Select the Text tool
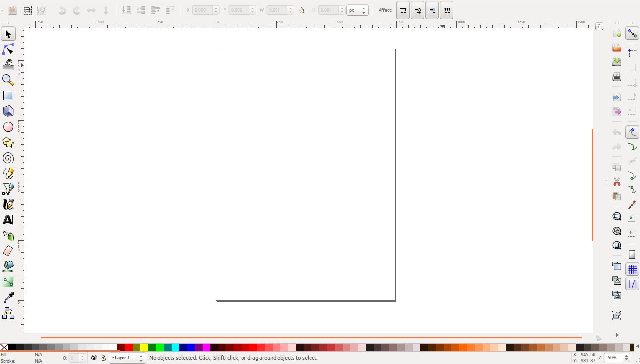This screenshot has width=640, height=364. (8, 220)
